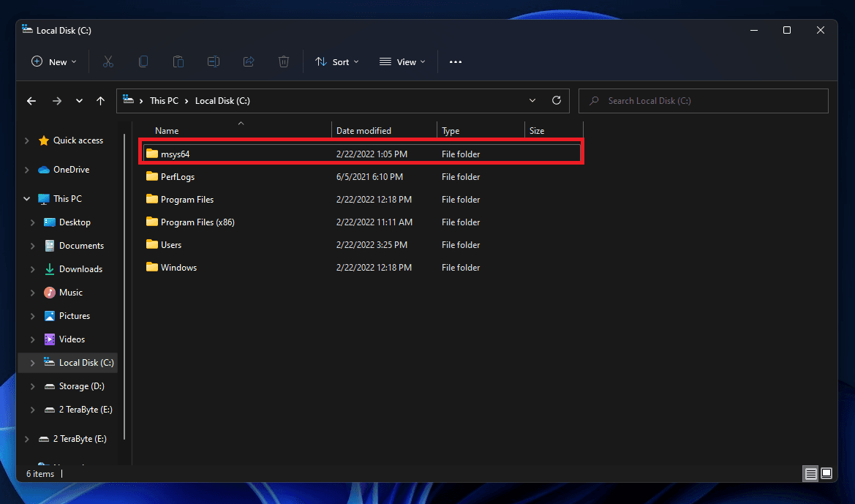Open the View dropdown menu

[x=402, y=61]
